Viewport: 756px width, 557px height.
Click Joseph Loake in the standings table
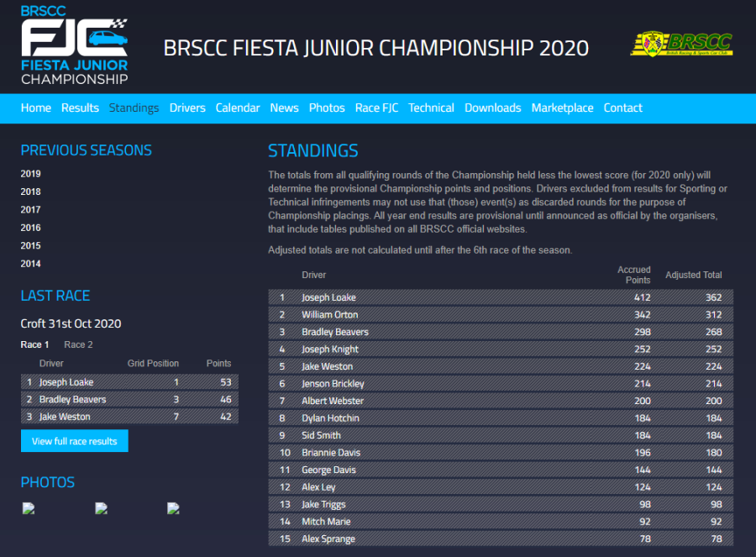click(x=328, y=297)
